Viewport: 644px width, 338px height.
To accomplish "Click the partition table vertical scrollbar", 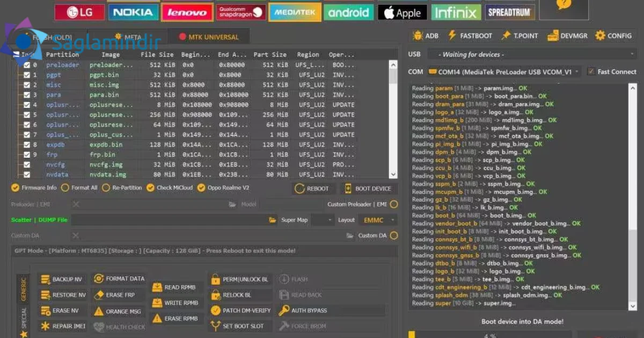I will [x=393, y=119].
